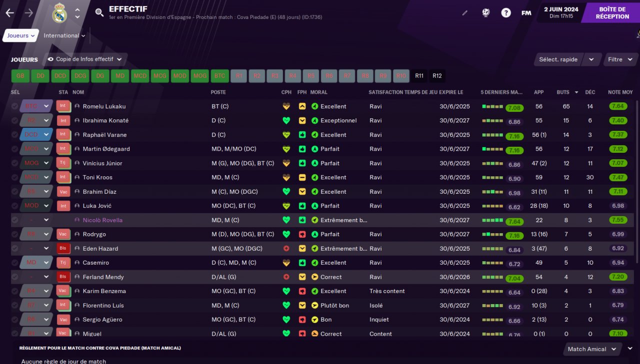This screenshot has width=640, height=364.
Task: Open the help question mark icon
Action: (506, 13)
